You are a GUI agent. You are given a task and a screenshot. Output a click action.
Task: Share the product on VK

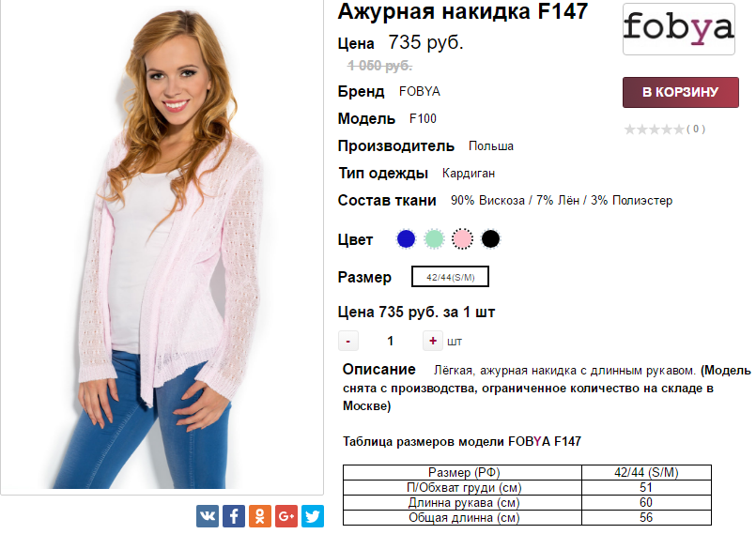tap(208, 516)
